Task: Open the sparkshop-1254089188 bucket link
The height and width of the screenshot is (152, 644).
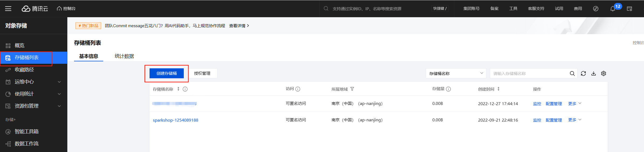Action: [x=175, y=120]
